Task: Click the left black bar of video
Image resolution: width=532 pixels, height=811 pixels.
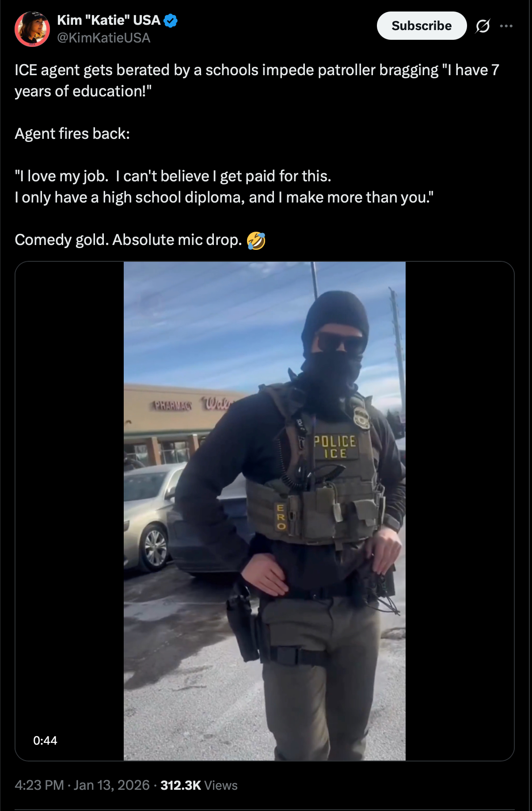Action: tap(70, 511)
